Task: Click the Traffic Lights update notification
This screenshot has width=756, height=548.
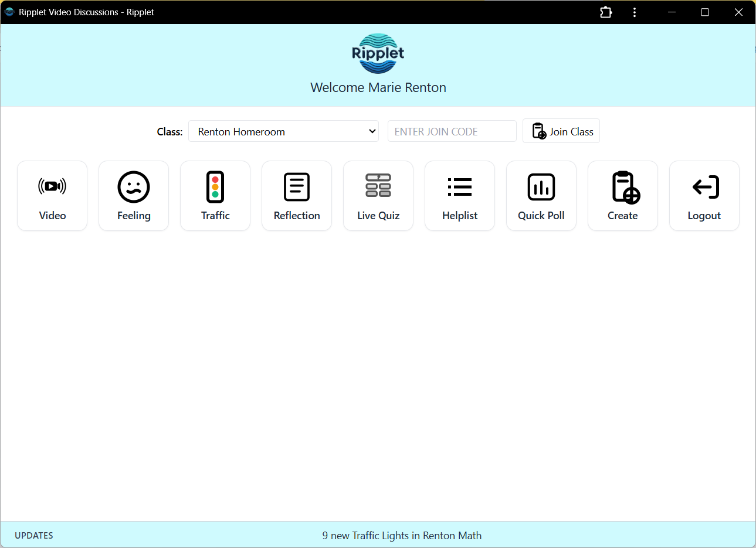Action: [401, 535]
